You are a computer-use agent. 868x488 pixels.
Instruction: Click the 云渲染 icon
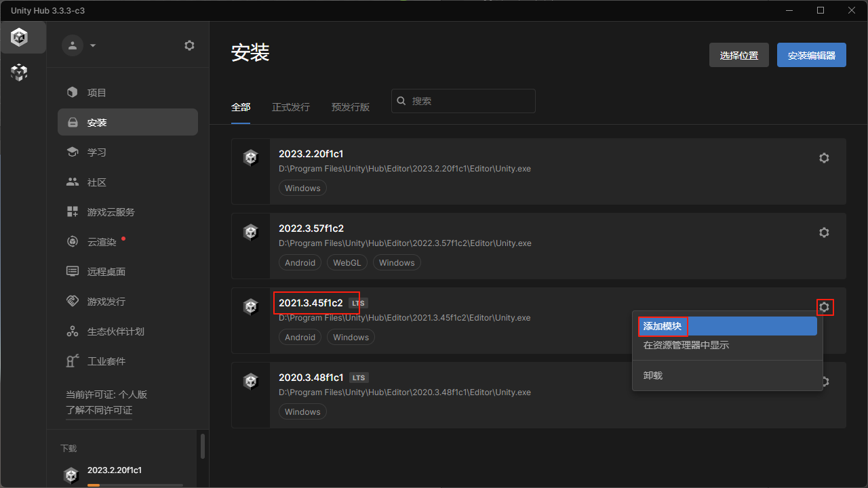click(73, 241)
